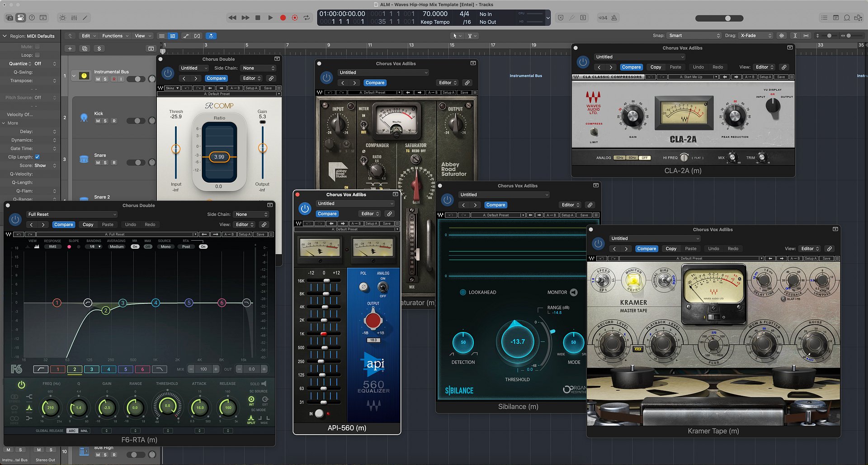Toggle the Catch Playhead icon

pyautogui.click(x=211, y=36)
